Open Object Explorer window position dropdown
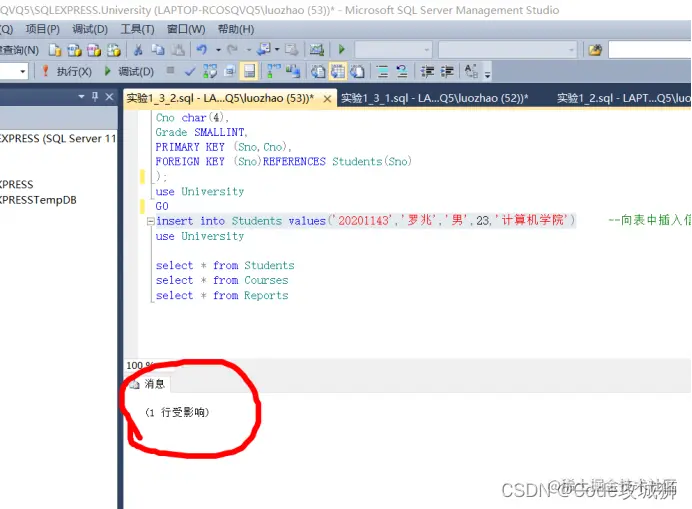This screenshot has height=509, width=692. click(x=81, y=96)
